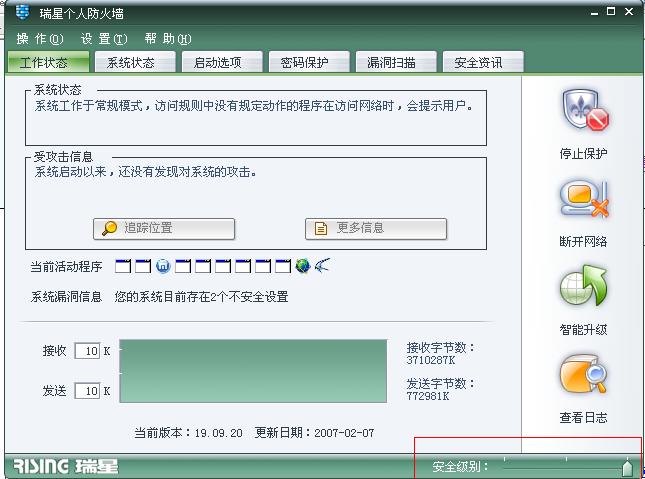This screenshot has width=645, height=479.
Task: Switch to the 启动选项 tab
Action: coord(222,62)
